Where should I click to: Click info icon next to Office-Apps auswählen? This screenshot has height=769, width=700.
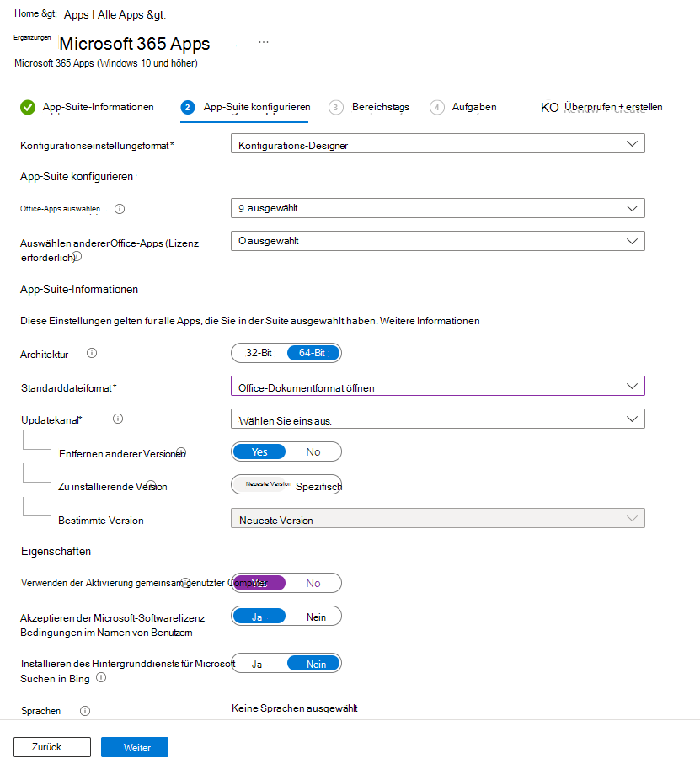pyautogui.click(x=120, y=209)
